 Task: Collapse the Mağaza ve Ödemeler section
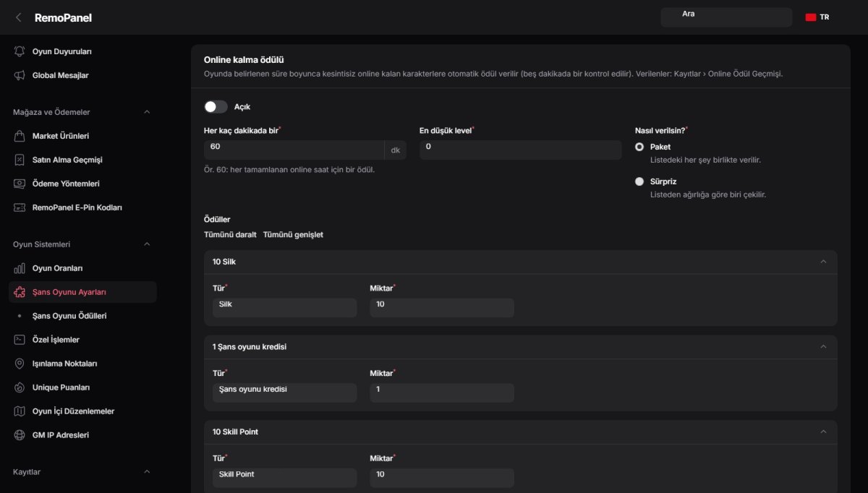pyautogui.click(x=147, y=112)
